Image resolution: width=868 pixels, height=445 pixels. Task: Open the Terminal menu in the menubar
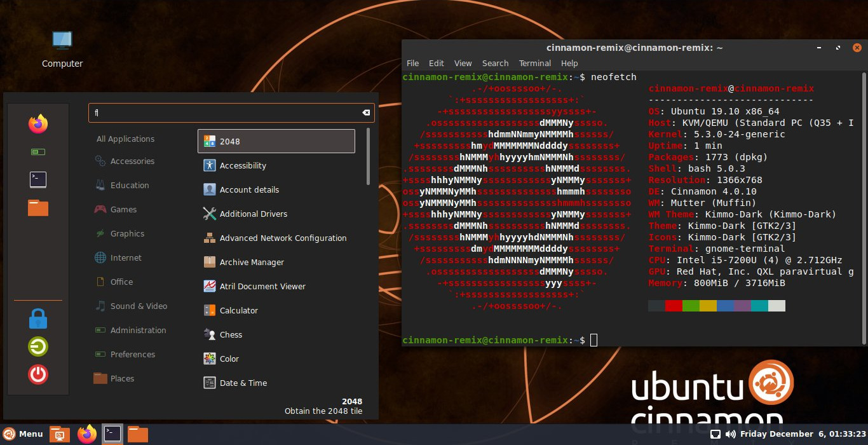coord(534,63)
